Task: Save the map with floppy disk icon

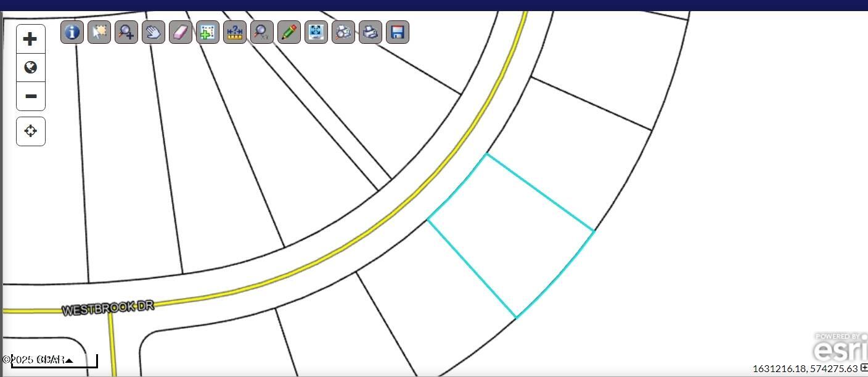Action: (398, 32)
